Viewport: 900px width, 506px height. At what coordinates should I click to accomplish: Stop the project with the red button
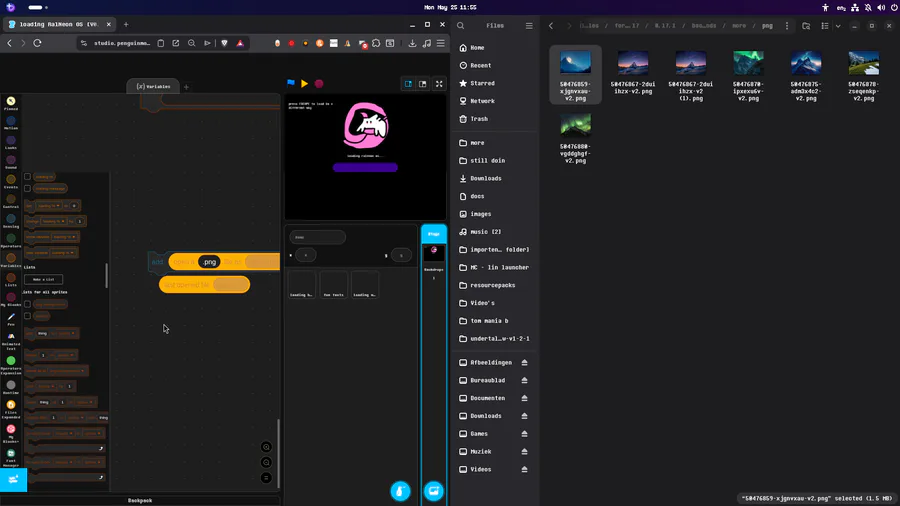point(319,84)
